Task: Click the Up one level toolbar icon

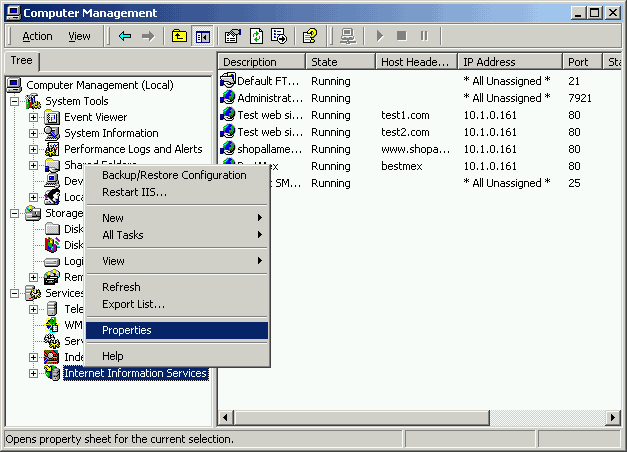Action: point(180,36)
